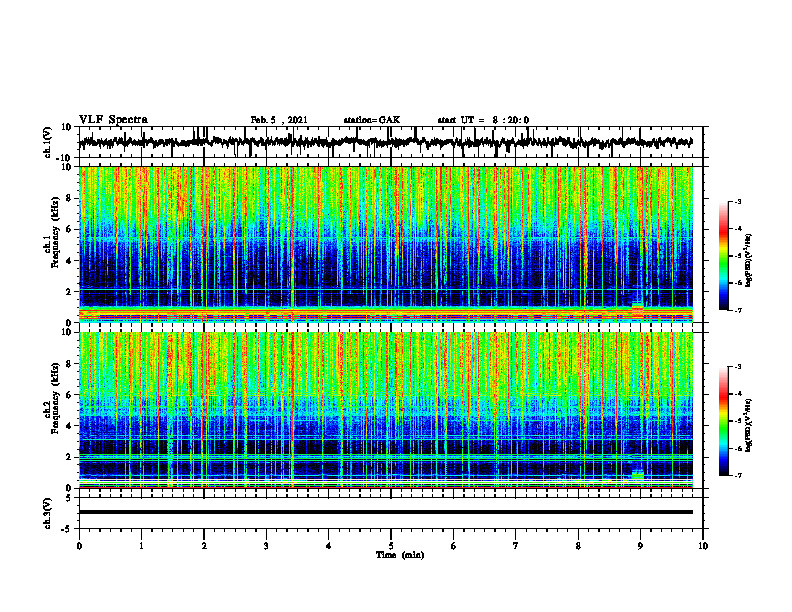This screenshot has height=612, width=792.
Task: Click time axis tick label "9"
Action: coord(640,546)
